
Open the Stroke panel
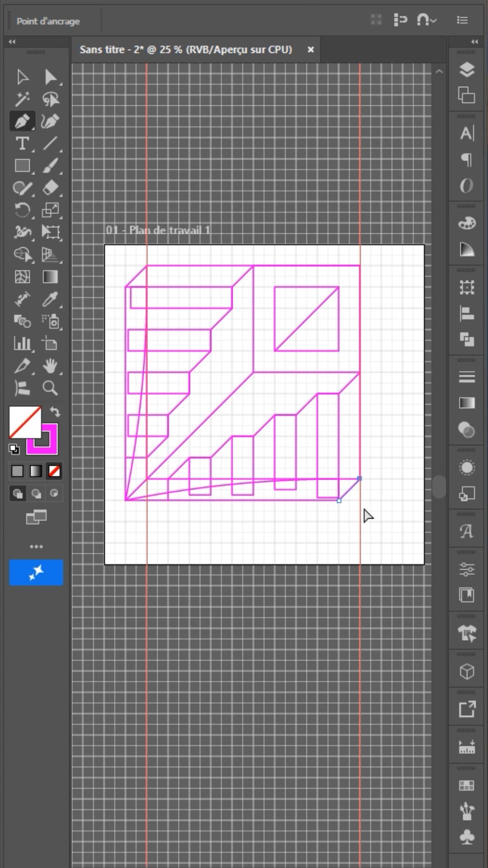(467, 377)
